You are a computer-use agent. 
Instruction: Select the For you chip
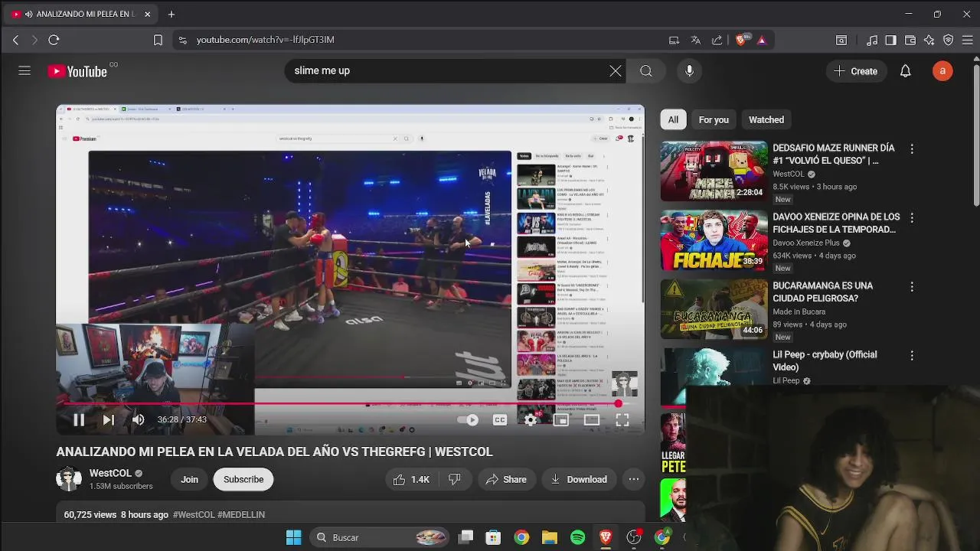pyautogui.click(x=714, y=119)
